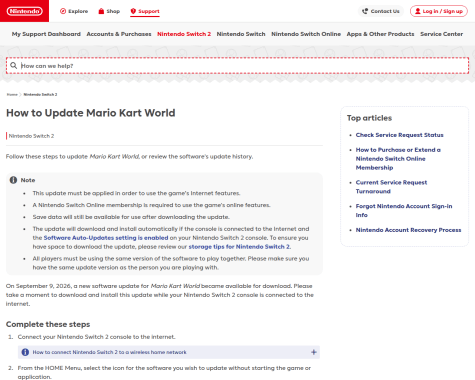Click the search magnifier icon
The width and height of the screenshot is (475, 380).
click(x=13, y=65)
